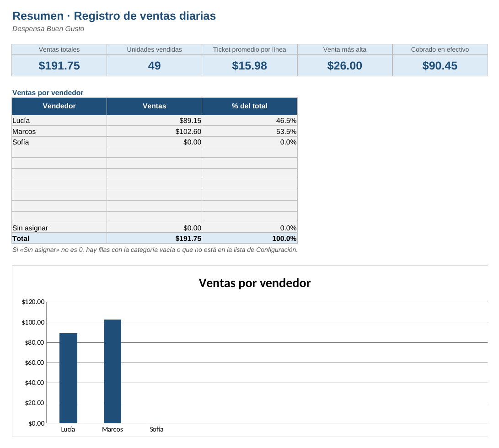The height and width of the screenshot is (448, 499).
Task: Select the title 'Resumen · Registro de ventas diarias'
Action: [114, 16]
